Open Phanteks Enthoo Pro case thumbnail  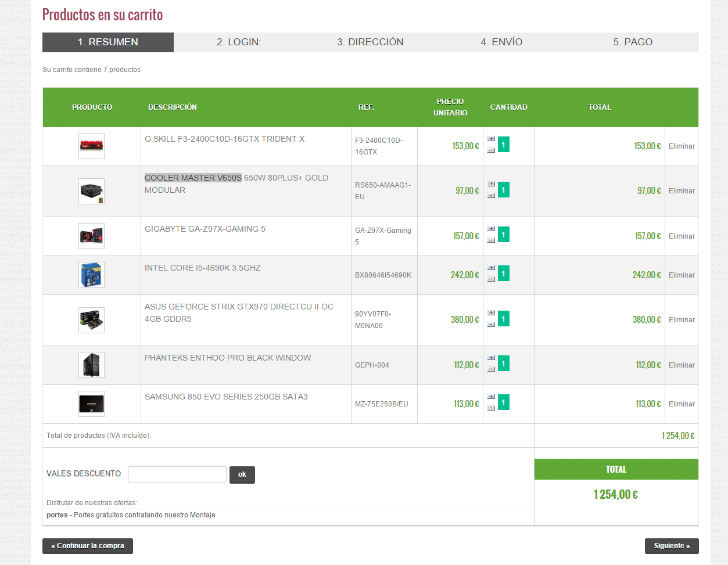pos(91,365)
